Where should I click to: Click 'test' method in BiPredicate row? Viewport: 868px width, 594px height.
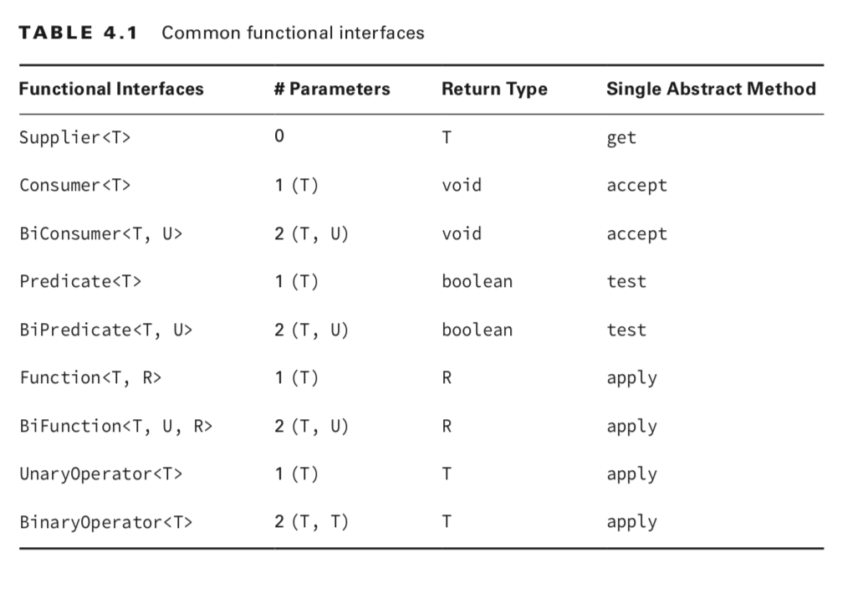pyautogui.click(x=626, y=330)
